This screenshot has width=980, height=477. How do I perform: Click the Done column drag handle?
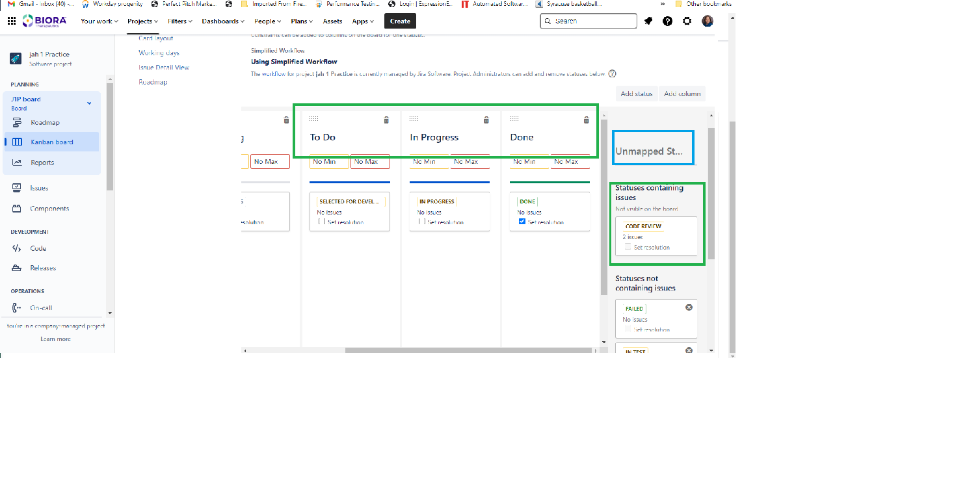514,118
